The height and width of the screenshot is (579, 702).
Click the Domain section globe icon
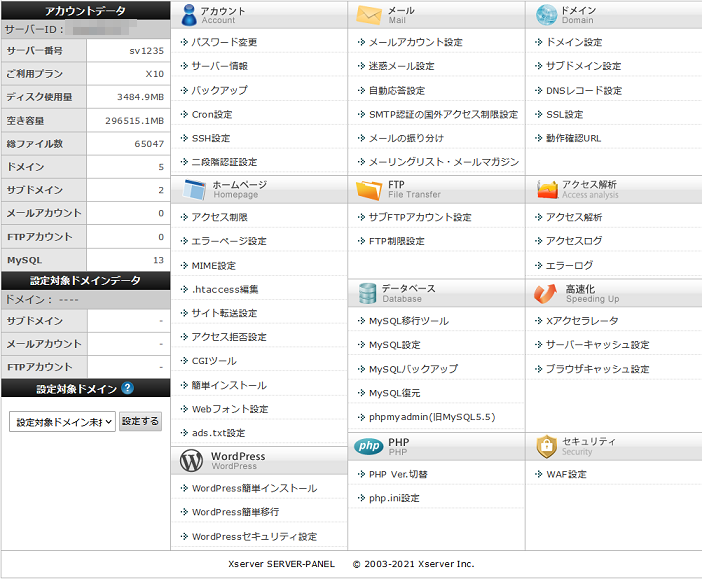[546, 15]
